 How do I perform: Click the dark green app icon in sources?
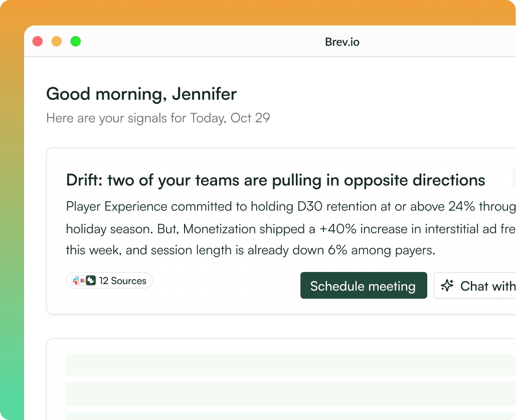(91, 281)
